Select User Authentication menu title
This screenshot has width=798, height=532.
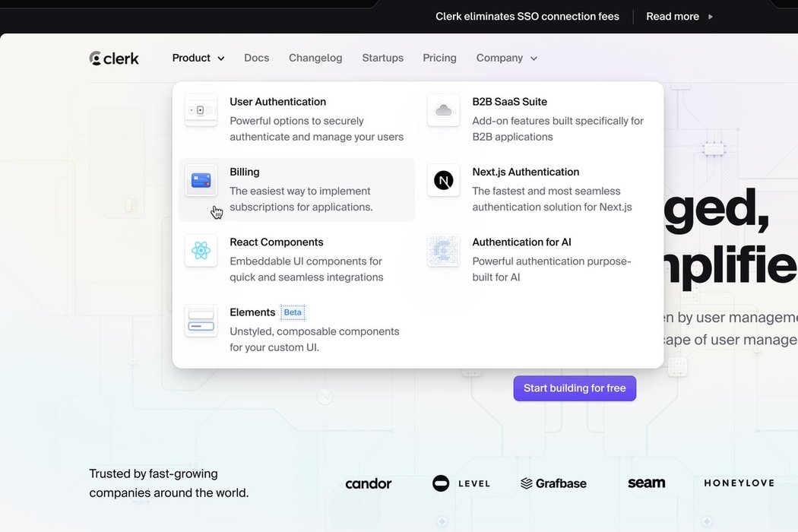[x=278, y=102]
